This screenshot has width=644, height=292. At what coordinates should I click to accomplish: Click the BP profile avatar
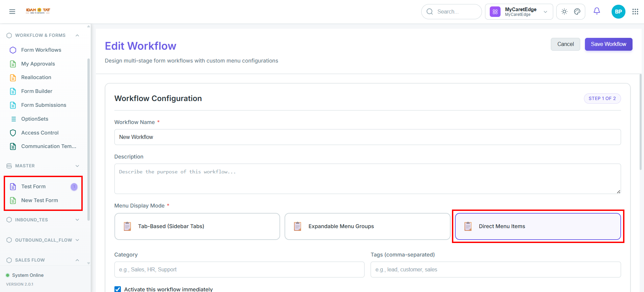click(x=618, y=11)
